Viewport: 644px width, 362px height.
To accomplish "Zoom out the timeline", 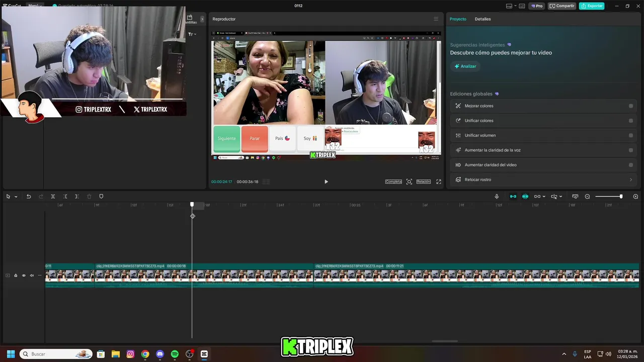I will pos(587,197).
